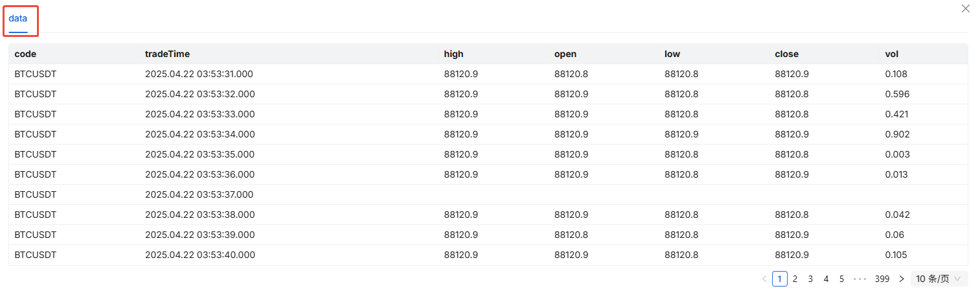Click the close column header
980x306 pixels.
(x=786, y=54)
